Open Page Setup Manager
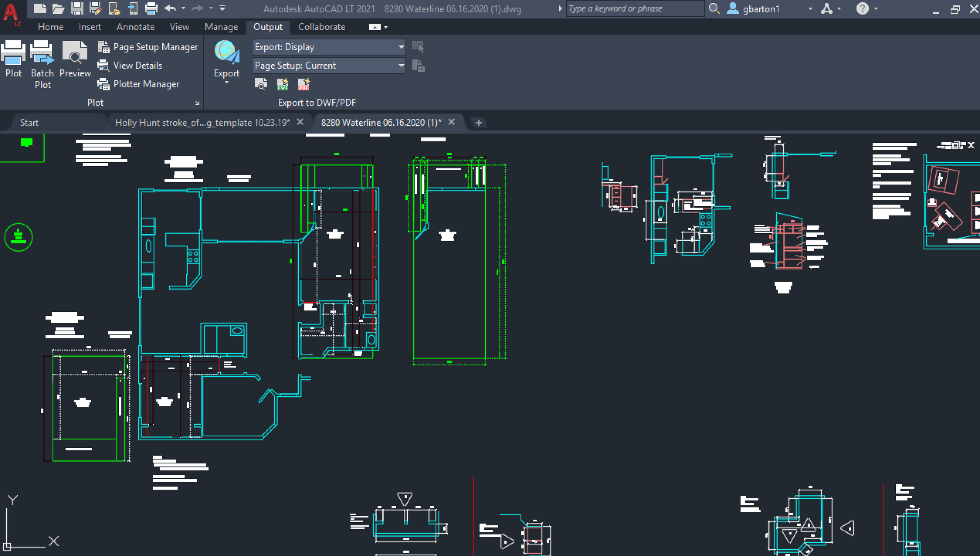 [x=155, y=47]
